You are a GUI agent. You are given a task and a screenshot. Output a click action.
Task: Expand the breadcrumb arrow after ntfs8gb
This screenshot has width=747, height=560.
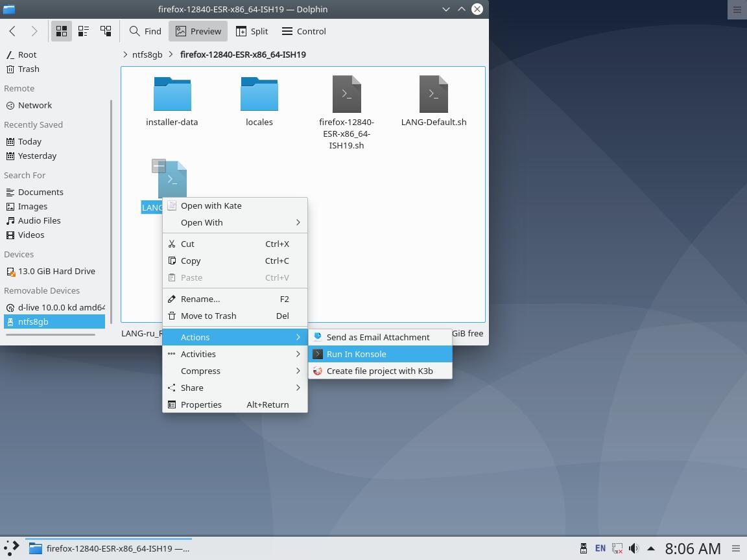(x=171, y=54)
